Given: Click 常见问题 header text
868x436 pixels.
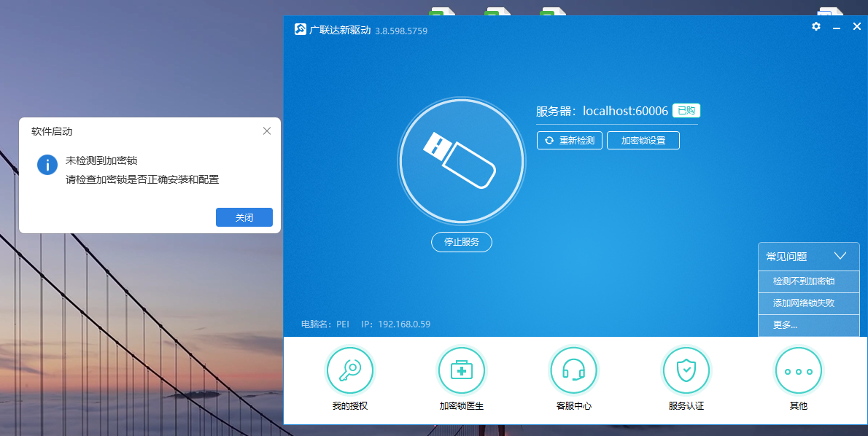Looking at the screenshot, I should [786, 257].
